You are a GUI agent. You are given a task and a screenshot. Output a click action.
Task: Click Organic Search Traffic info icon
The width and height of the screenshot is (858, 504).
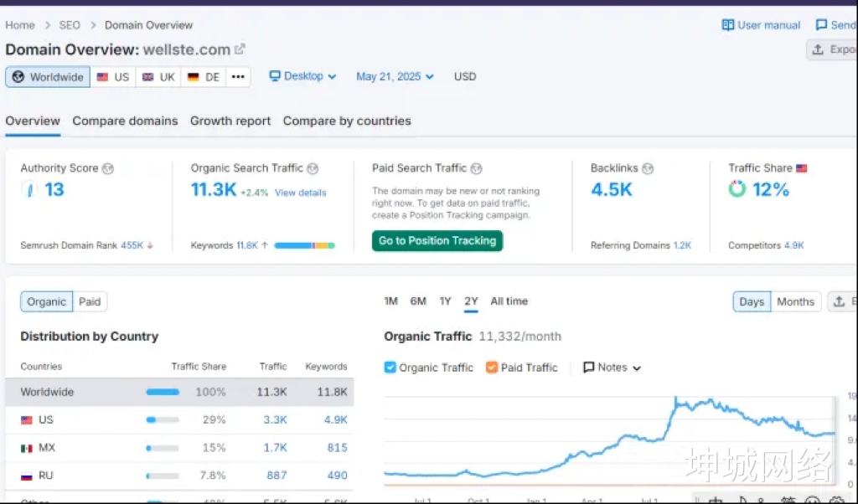pos(313,168)
